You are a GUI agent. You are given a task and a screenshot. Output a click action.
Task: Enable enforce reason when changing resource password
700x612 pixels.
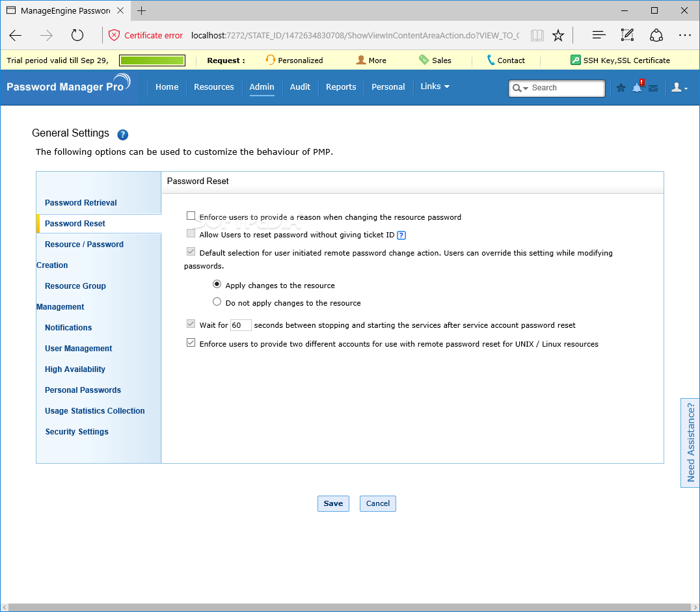pos(191,216)
